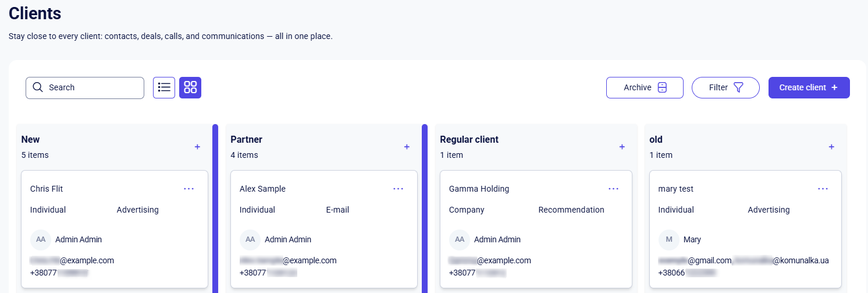Switch to board card view
The width and height of the screenshot is (868, 293).
tap(190, 87)
